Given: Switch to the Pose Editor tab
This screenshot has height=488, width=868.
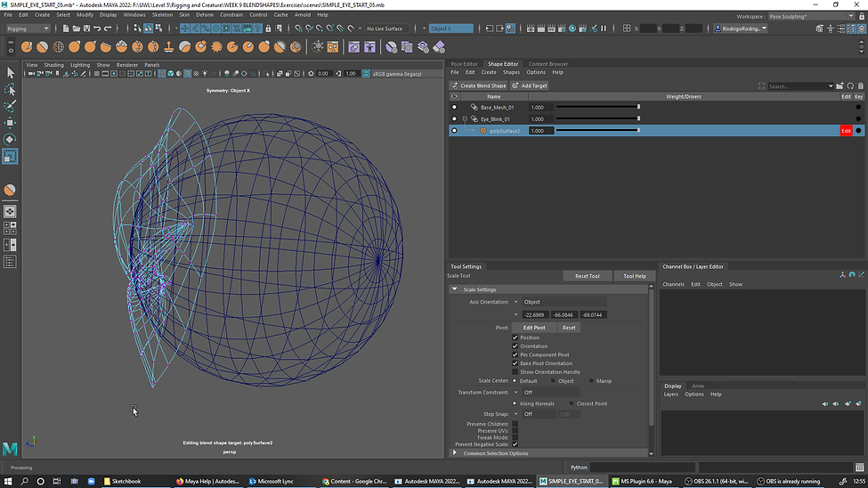Looking at the screenshot, I should (x=464, y=64).
